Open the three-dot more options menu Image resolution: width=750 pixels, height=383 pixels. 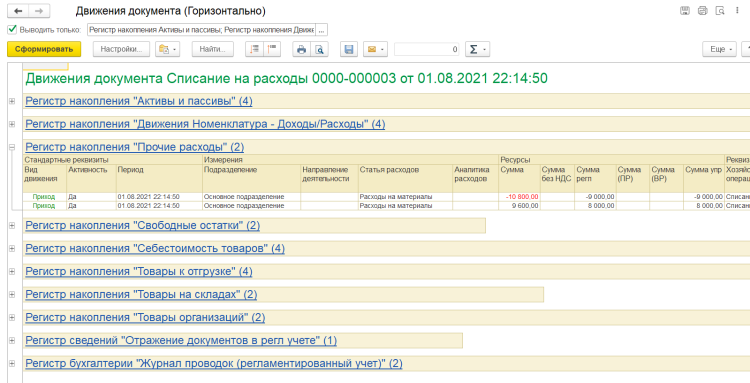(737, 11)
